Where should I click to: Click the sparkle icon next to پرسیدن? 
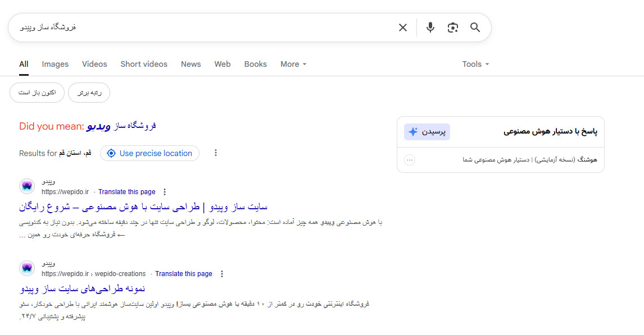pyautogui.click(x=412, y=131)
